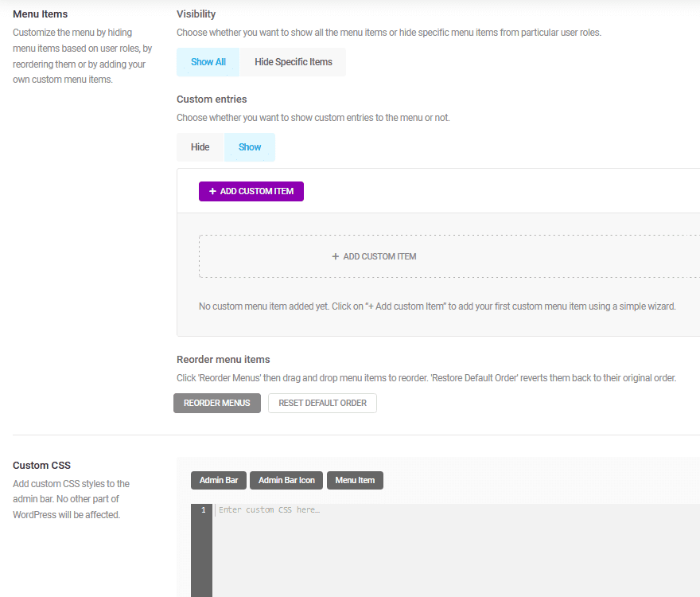Switch to the Admin Bar Icon tab

pos(286,480)
